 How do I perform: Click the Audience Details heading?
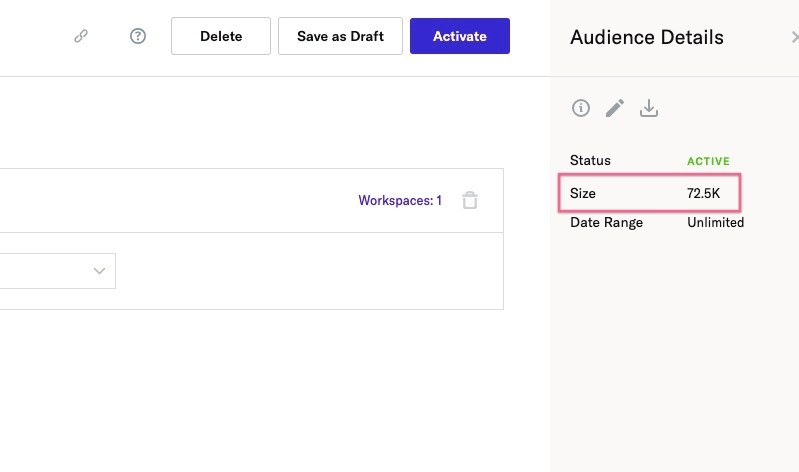click(646, 38)
